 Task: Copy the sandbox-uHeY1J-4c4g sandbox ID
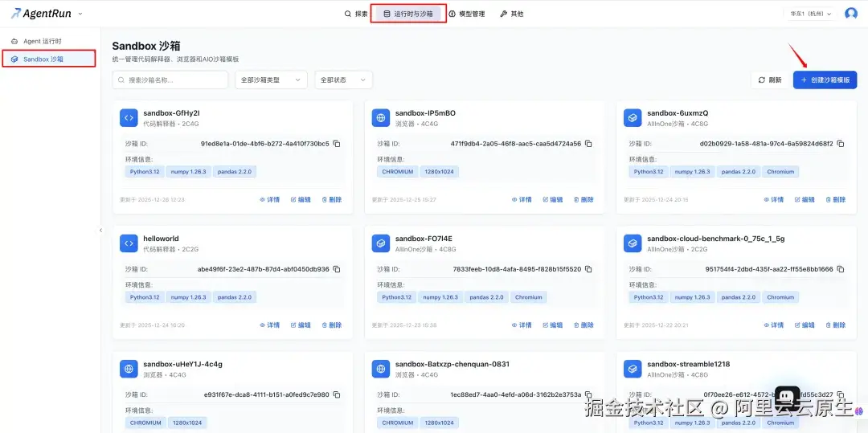(x=337, y=395)
